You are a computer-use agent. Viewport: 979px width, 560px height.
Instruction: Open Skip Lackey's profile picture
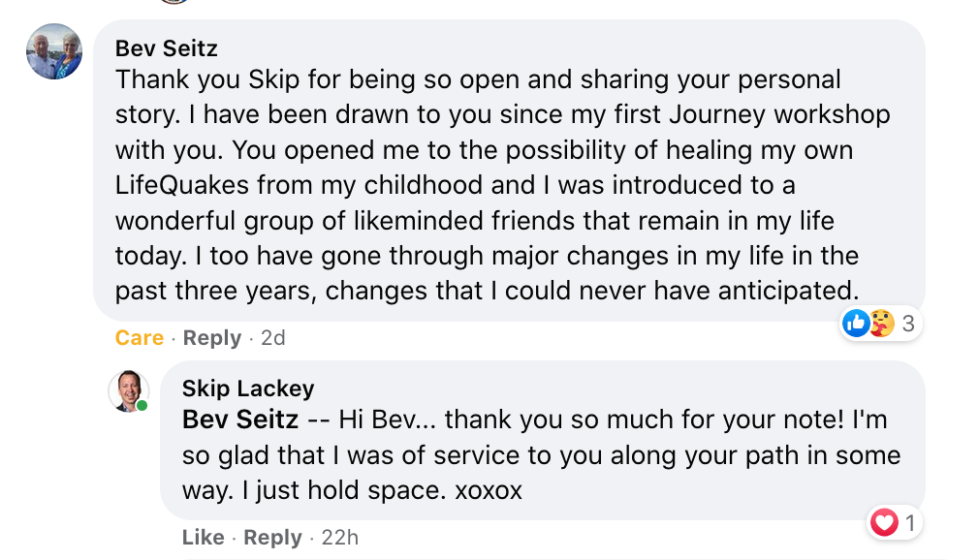(128, 391)
